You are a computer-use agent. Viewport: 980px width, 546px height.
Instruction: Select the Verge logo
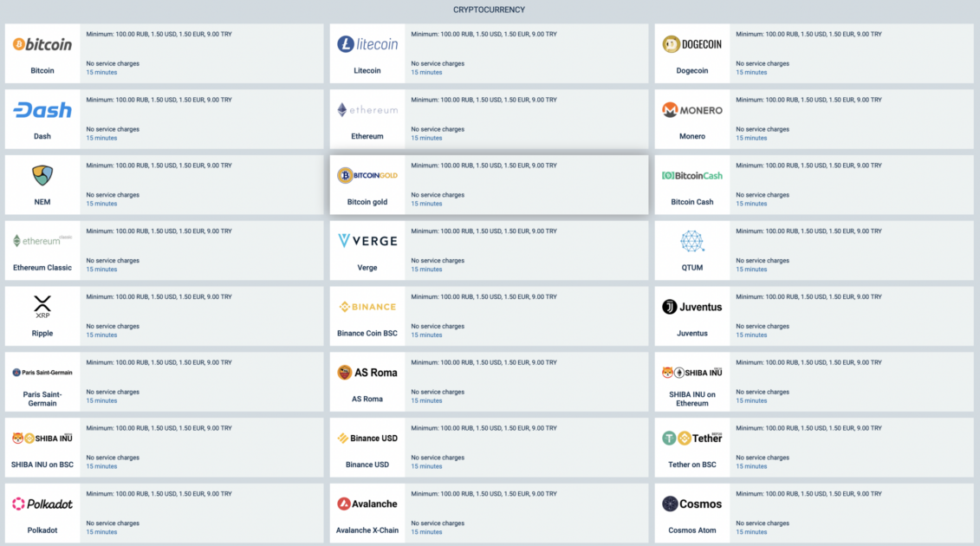(367, 241)
